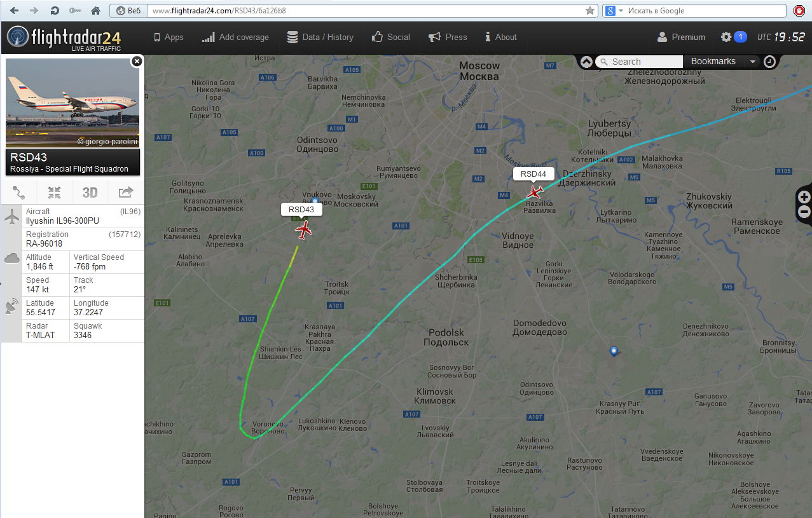
Task: Expand the Bookmarks dropdown arrow
Action: pyautogui.click(x=752, y=62)
